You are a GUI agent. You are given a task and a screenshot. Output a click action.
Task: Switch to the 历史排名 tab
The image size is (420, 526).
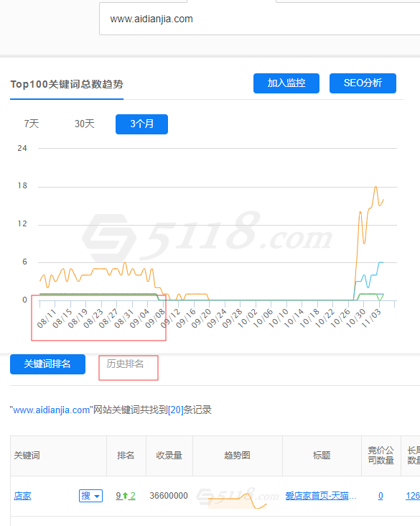(x=125, y=364)
